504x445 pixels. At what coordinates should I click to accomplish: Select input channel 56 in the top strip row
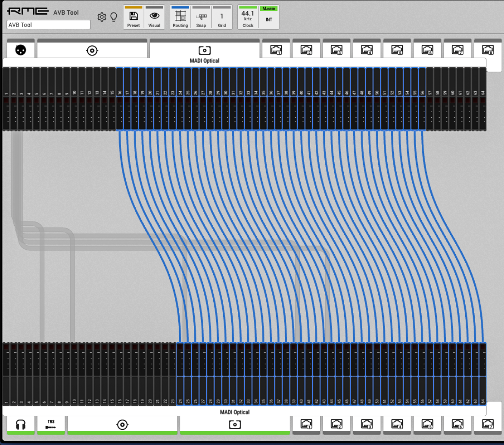pos(422,99)
